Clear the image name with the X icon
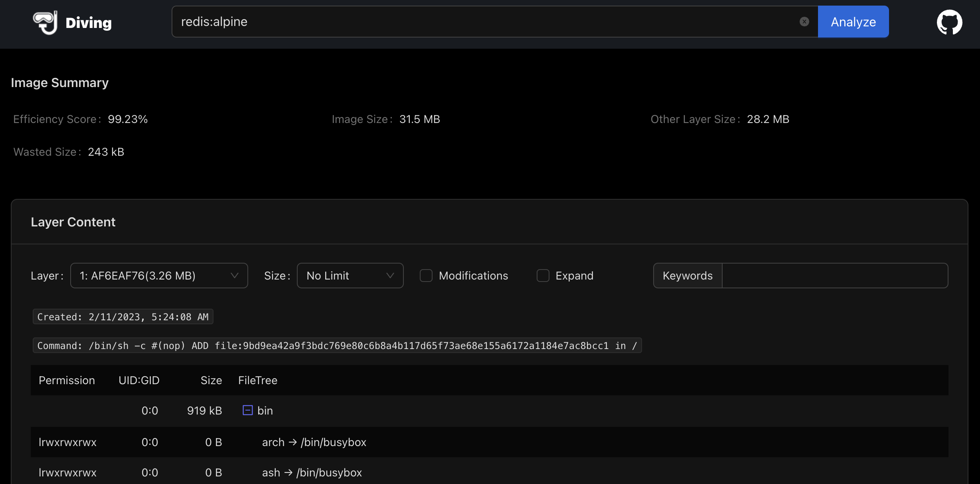This screenshot has height=484, width=980. [x=804, y=22]
